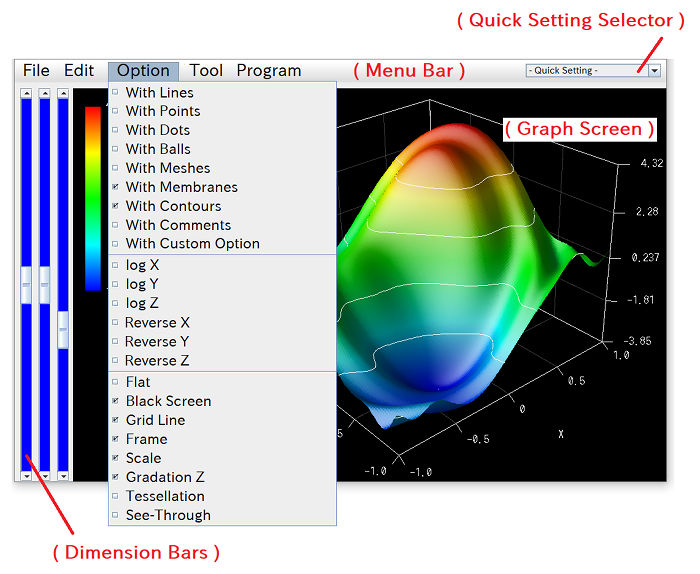Click the first dimension bar's down arrow
This screenshot has height=574, width=700.
tap(26, 476)
